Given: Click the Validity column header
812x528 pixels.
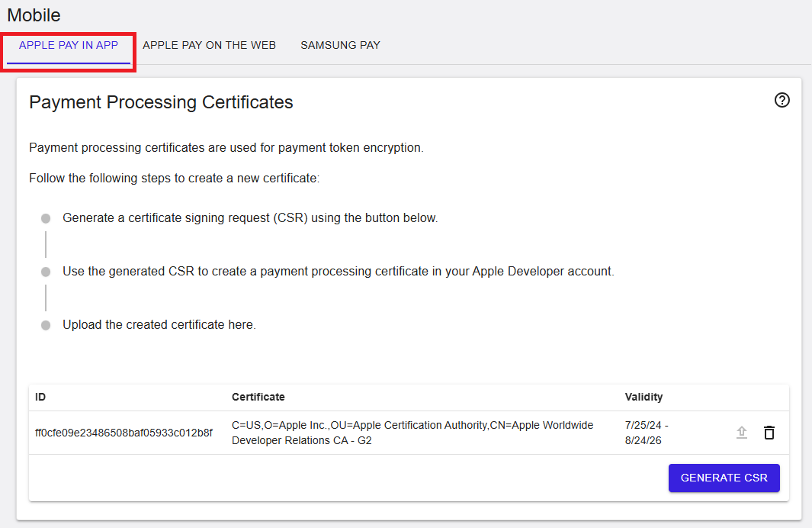Looking at the screenshot, I should click(644, 397).
